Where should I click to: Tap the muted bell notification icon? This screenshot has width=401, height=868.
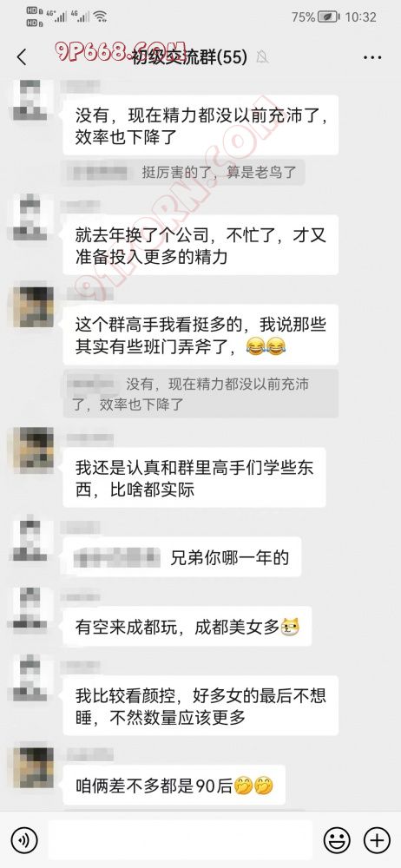point(262,56)
